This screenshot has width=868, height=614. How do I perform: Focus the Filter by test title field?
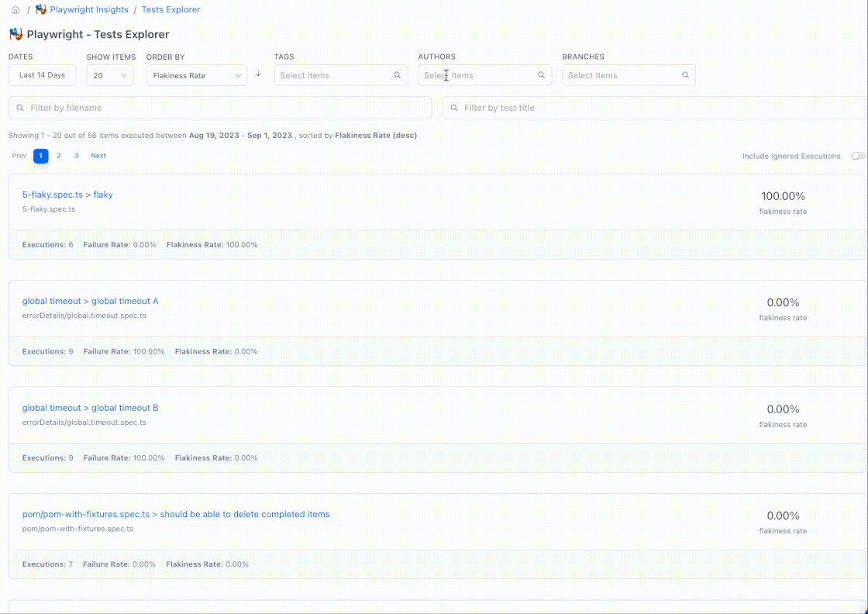(x=654, y=108)
